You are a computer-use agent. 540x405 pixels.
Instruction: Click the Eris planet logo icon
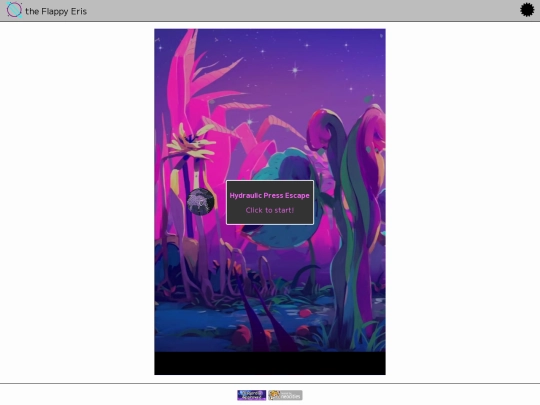(x=14, y=10)
